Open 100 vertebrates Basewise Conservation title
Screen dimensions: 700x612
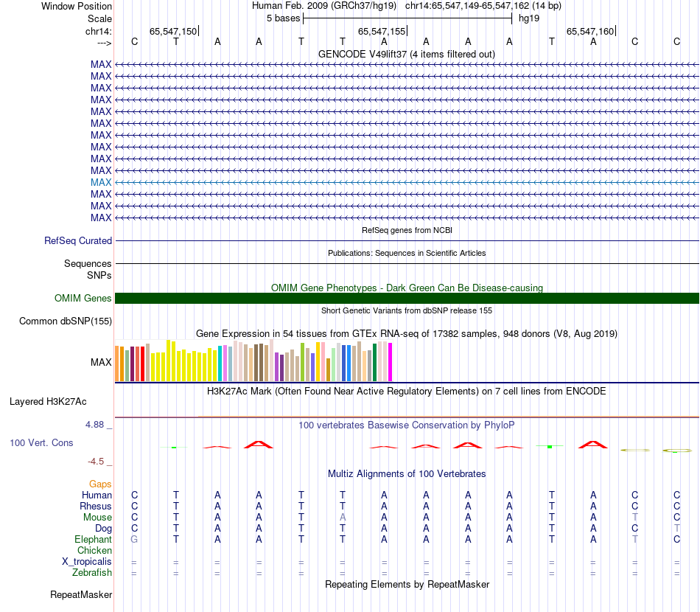point(406,425)
